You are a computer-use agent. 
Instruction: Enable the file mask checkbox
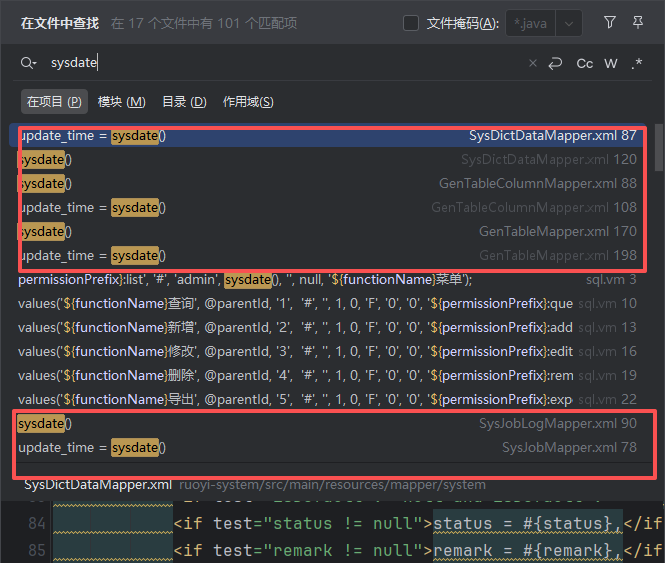coord(411,23)
